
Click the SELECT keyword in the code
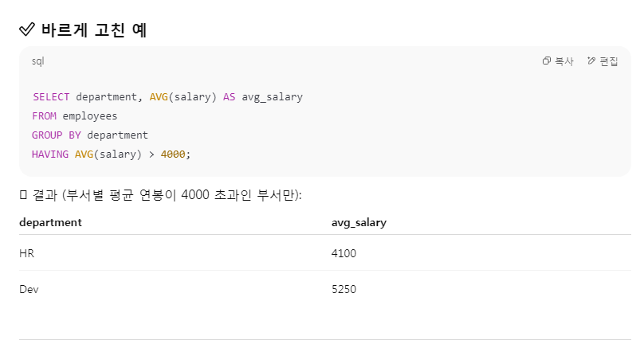[51, 97]
